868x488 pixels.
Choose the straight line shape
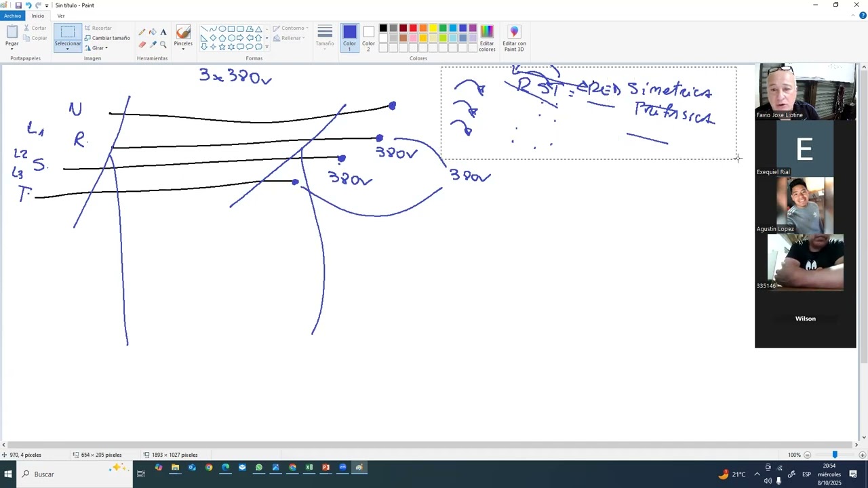click(x=203, y=29)
